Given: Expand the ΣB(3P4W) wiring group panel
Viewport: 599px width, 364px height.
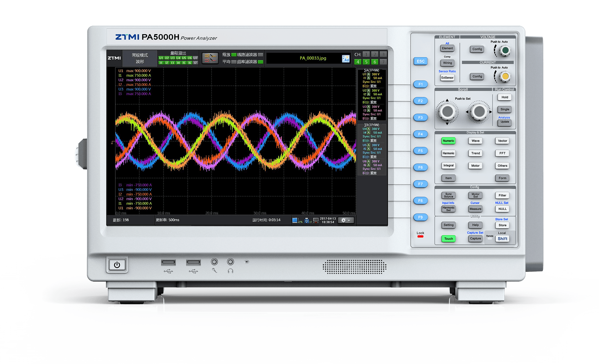Looking at the screenshot, I should 371,125.
